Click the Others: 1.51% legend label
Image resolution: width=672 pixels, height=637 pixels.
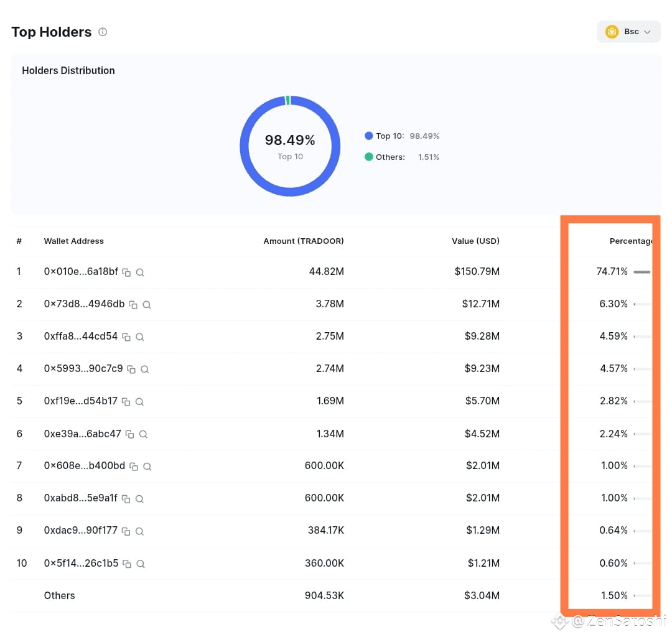pyautogui.click(x=407, y=157)
